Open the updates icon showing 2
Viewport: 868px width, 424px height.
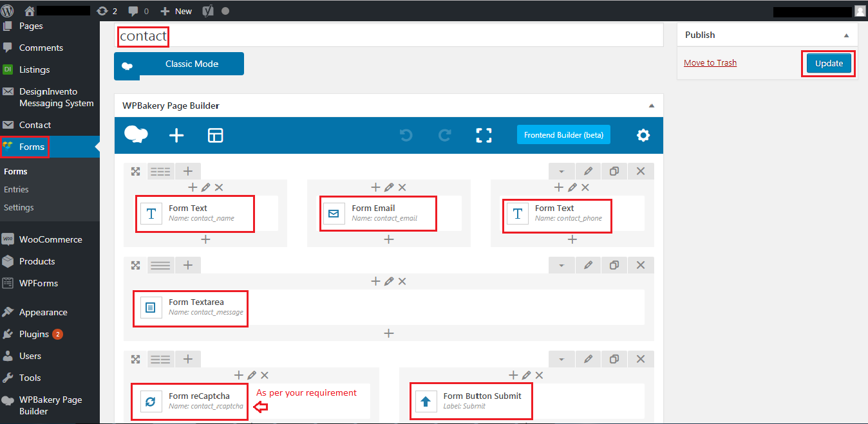tap(106, 11)
